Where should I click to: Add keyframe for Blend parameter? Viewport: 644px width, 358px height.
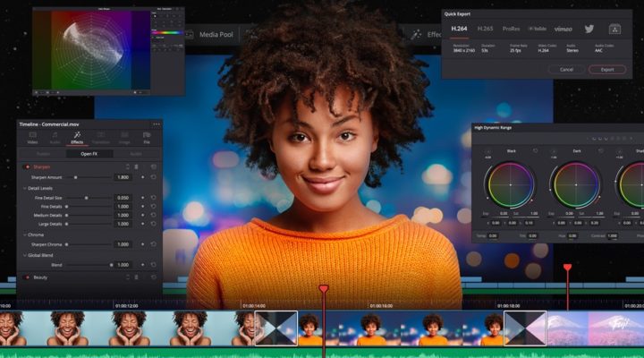coord(142,265)
